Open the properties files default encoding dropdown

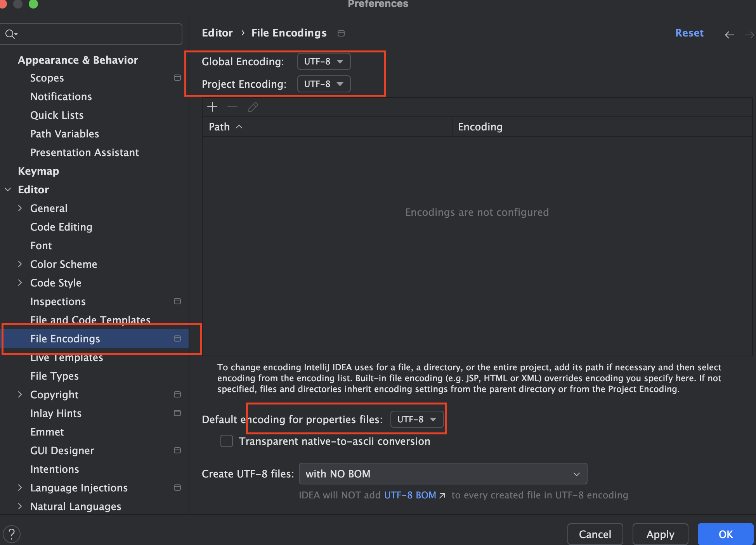click(x=417, y=419)
